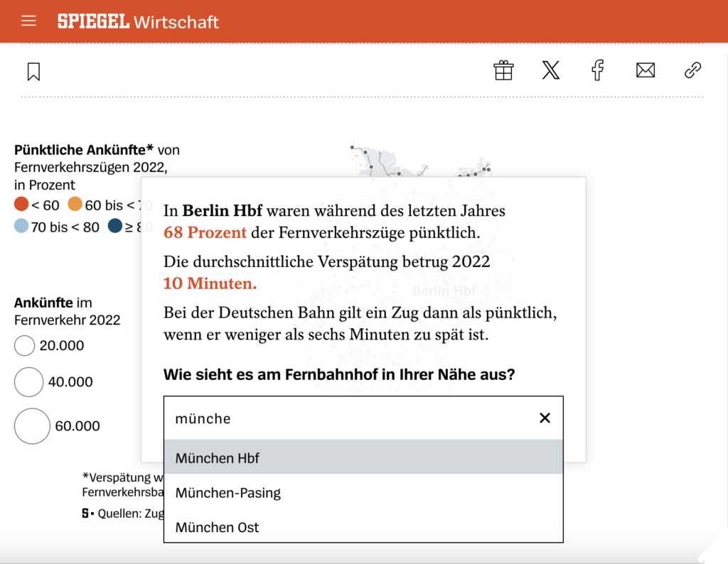Click the 60.000 arrivals legend circle

32,425
